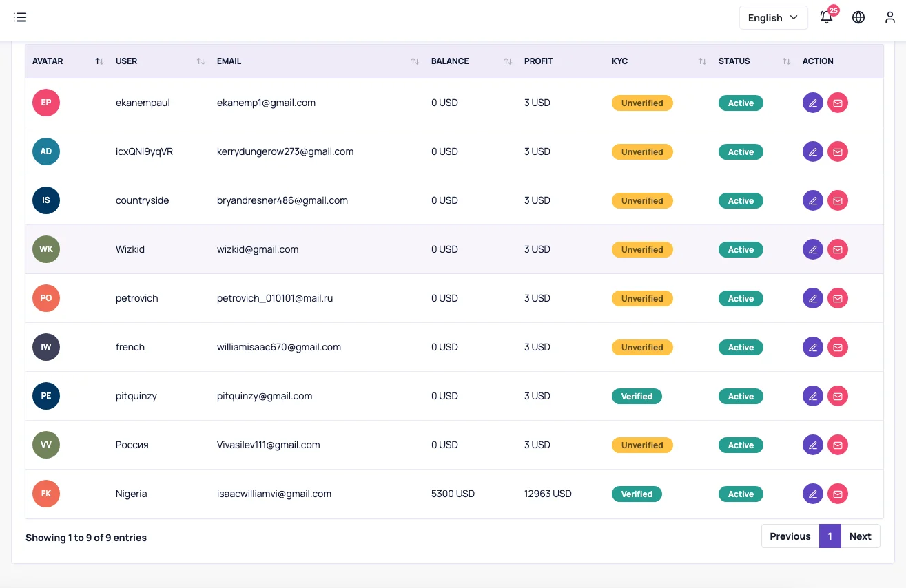Sort table by Avatar column arrows

(x=99, y=61)
